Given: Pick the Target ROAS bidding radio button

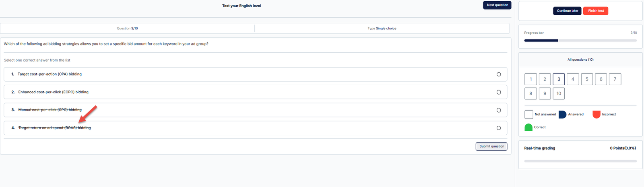Looking at the screenshot, I should 499,128.
